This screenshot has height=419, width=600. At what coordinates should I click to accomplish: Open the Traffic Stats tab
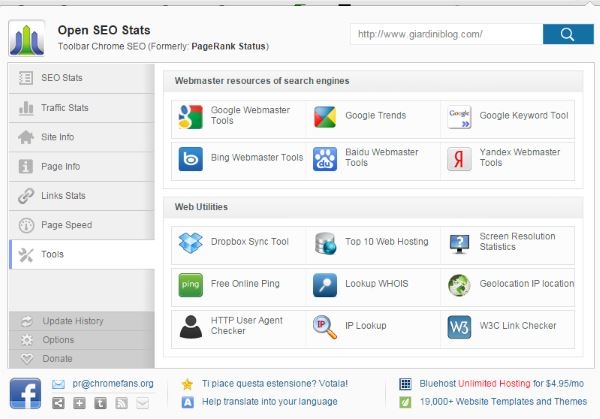point(82,108)
